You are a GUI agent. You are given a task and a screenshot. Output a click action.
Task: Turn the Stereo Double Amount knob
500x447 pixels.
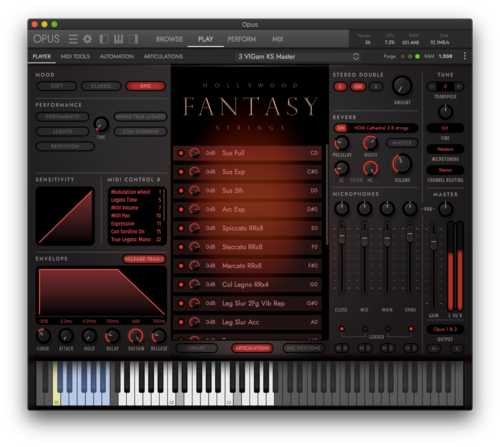pos(402,86)
